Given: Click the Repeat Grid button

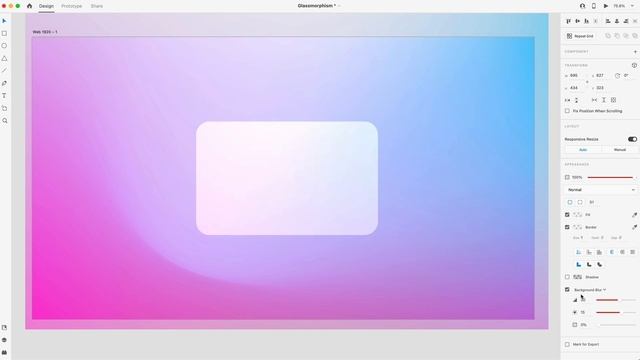Looking at the screenshot, I should pos(580,36).
